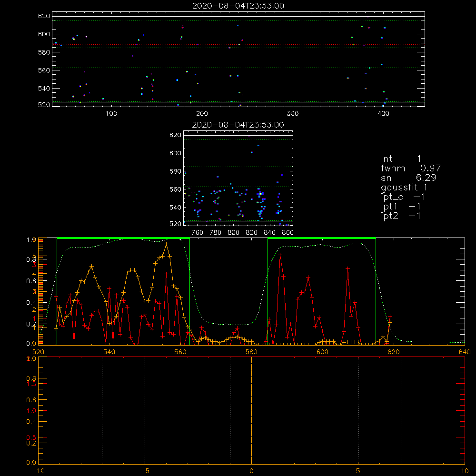Click x-axis label 100 on the top scatter plot

[111, 114]
